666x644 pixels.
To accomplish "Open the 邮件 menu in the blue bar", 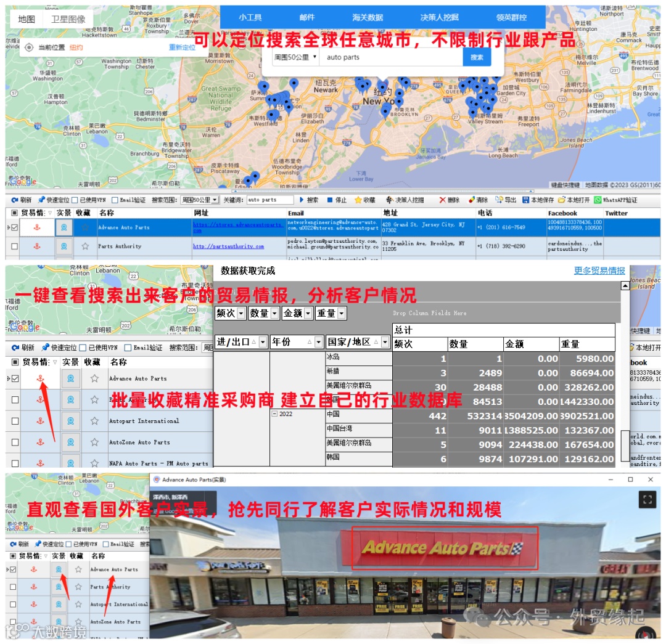I will [x=306, y=17].
